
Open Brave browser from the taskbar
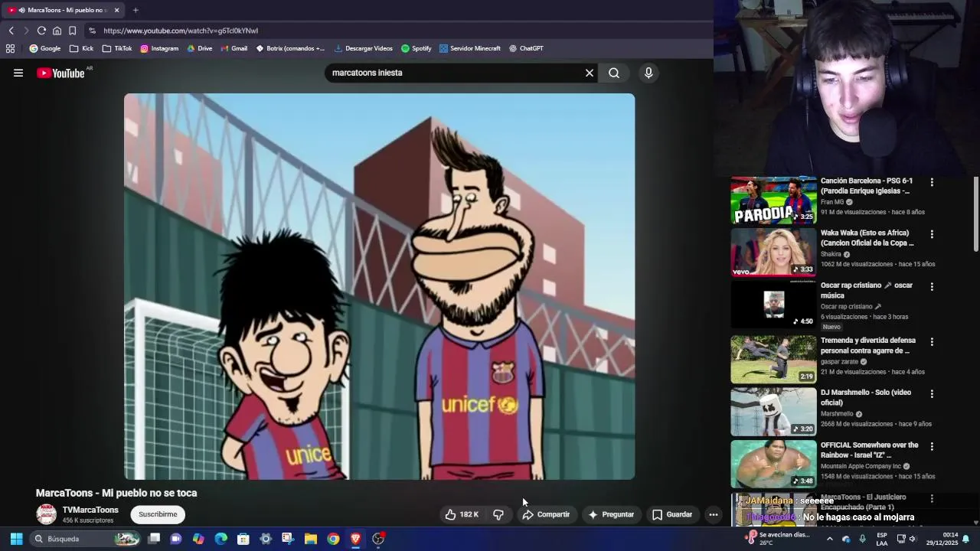(355, 539)
